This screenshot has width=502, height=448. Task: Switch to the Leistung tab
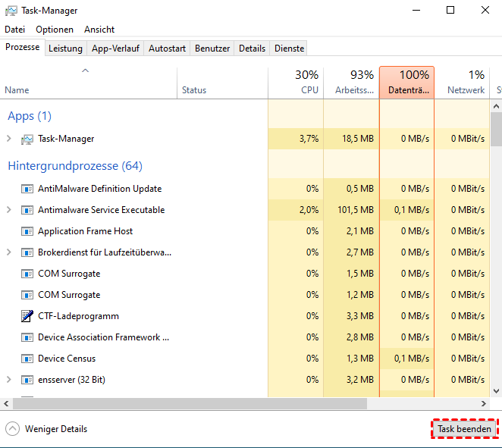pos(65,48)
